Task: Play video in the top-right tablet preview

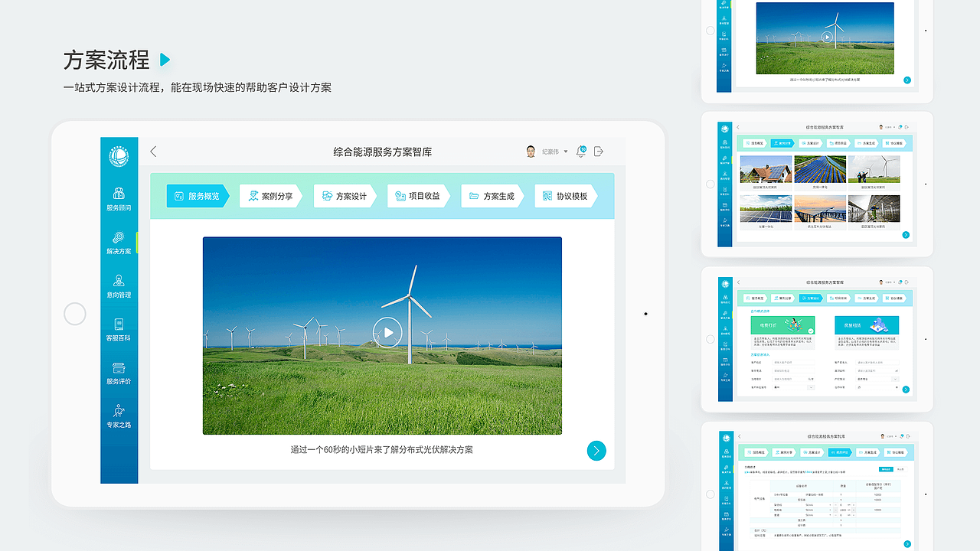Action: pyautogui.click(x=827, y=36)
